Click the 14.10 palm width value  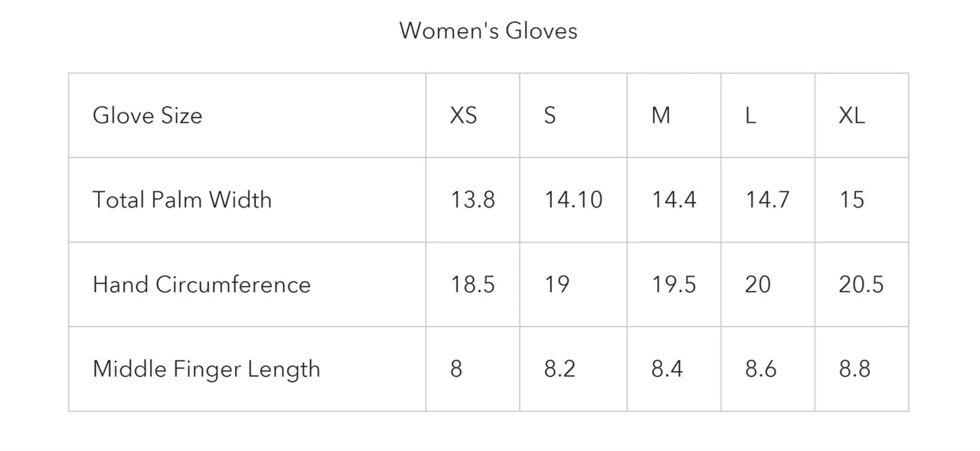[x=573, y=200]
